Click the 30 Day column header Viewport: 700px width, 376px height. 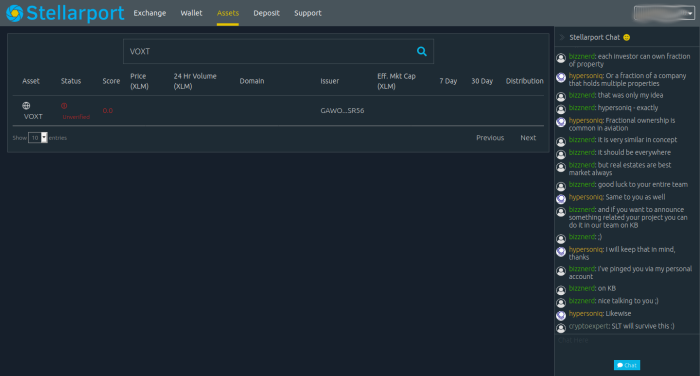[482, 81]
